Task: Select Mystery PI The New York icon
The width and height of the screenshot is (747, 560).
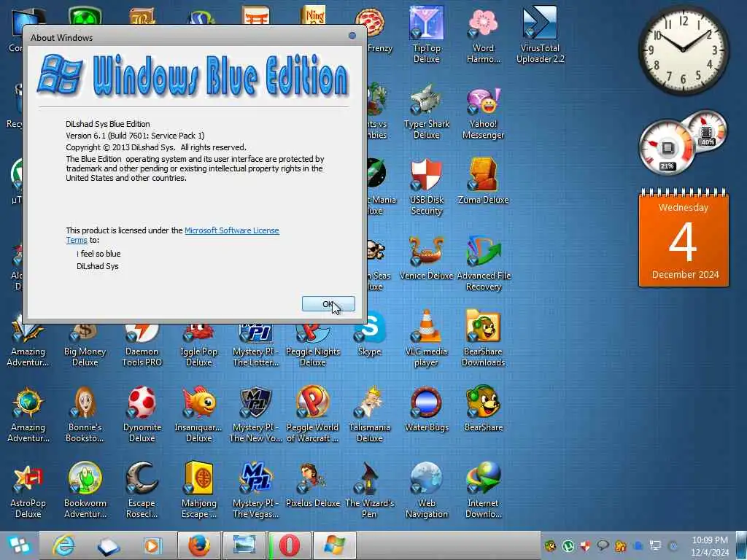Action: click(x=256, y=414)
